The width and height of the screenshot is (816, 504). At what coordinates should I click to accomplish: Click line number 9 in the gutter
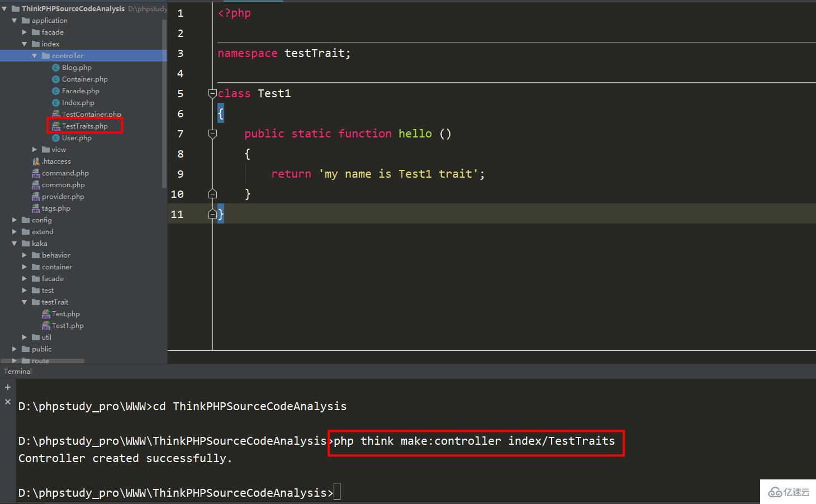coord(181,174)
